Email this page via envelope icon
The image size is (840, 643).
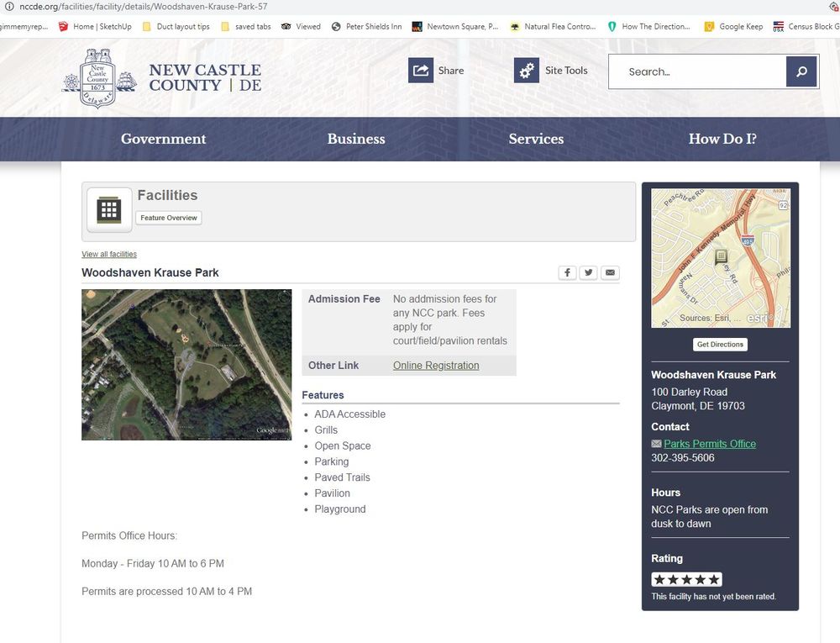pyautogui.click(x=611, y=272)
